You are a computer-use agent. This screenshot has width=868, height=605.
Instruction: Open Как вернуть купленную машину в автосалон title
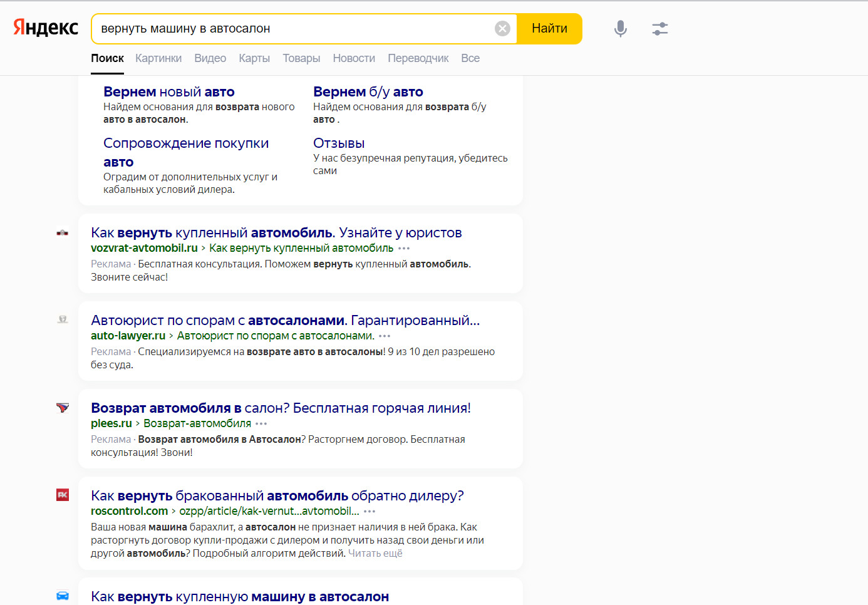point(240,597)
